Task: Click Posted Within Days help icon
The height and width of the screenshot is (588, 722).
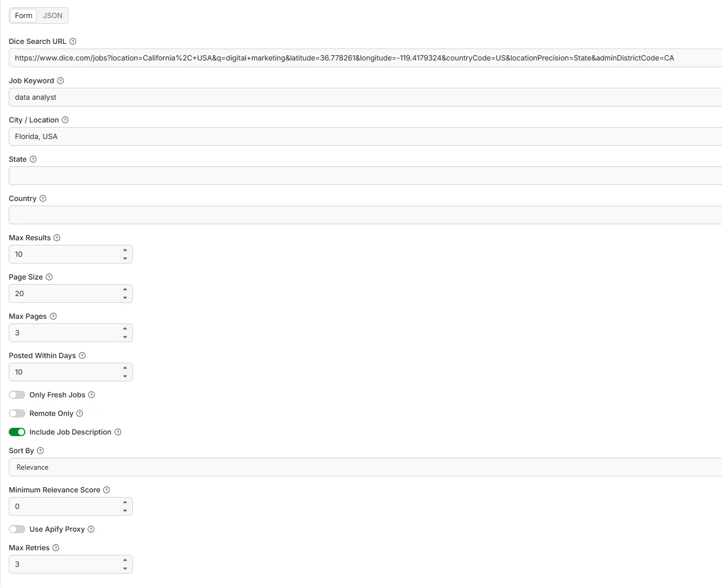Action: 82,355
